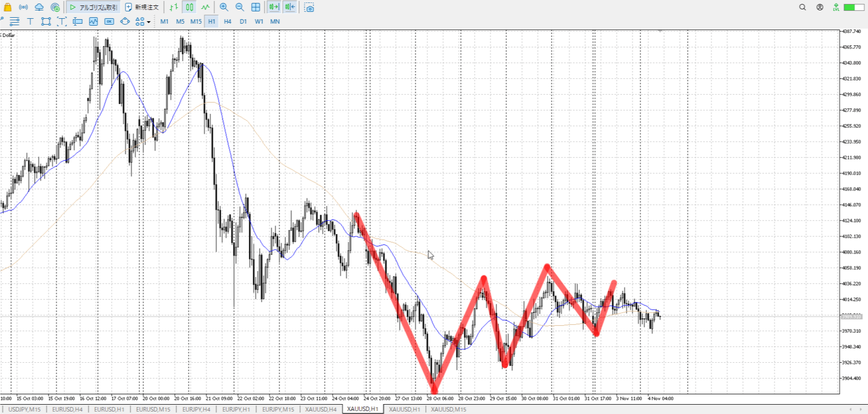The width and height of the screenshot is (868, 414).
Task: Select the H4 timeframe
Action: coord(227,21)
